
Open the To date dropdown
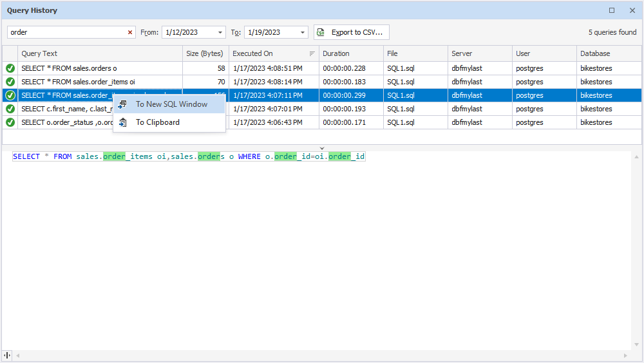(x=303, y=32)
